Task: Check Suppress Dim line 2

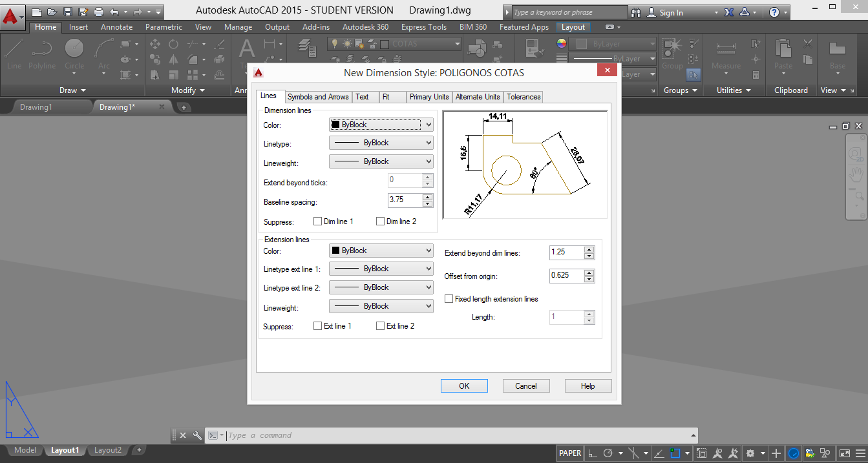Action: coord(380,221)
